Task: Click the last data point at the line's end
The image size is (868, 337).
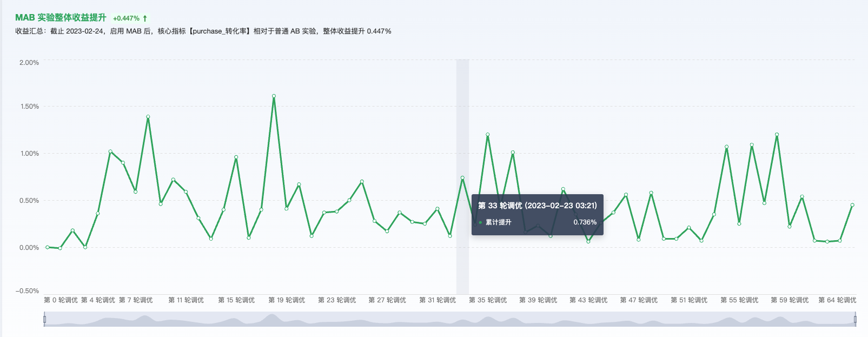Action: (852, 205)
